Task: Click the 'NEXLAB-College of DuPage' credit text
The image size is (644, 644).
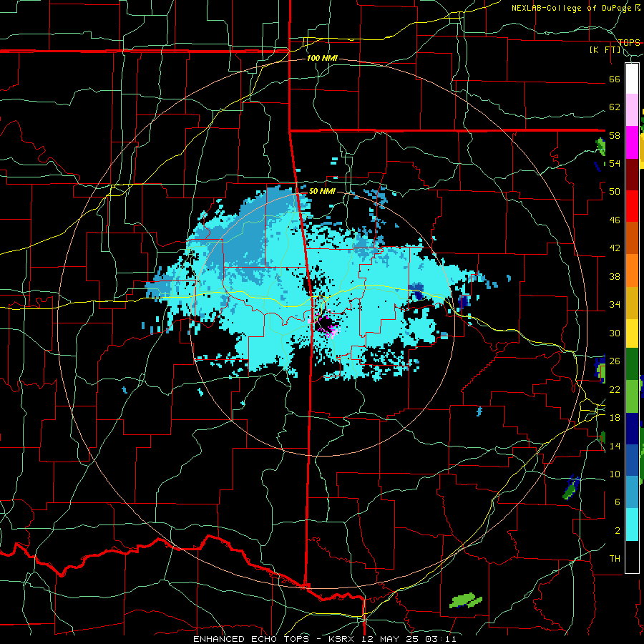Action: click(x=572, y=8)
